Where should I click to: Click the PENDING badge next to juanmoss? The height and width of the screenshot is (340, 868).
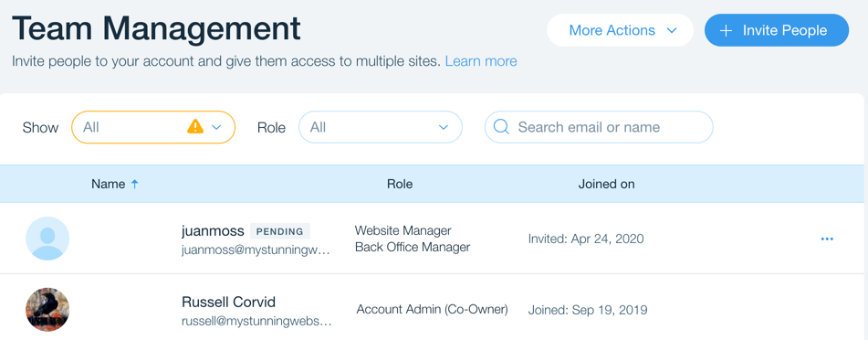click(x=280, y=231)
